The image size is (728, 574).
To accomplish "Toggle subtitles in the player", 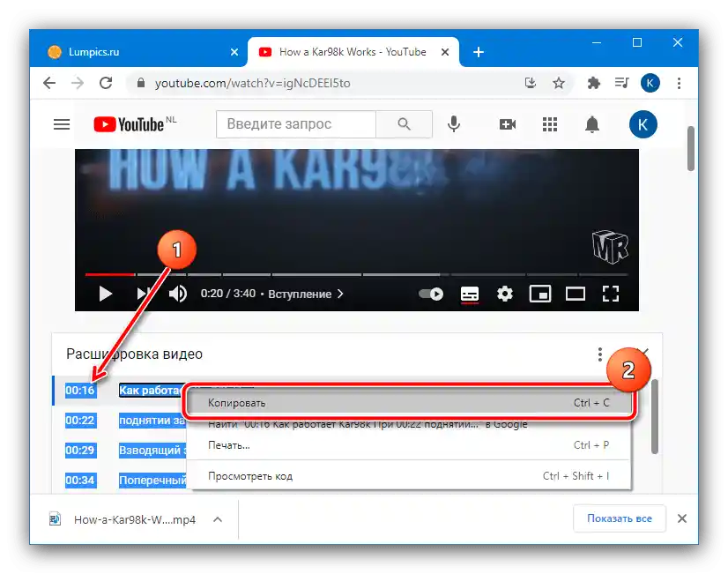I will [470, 294].
